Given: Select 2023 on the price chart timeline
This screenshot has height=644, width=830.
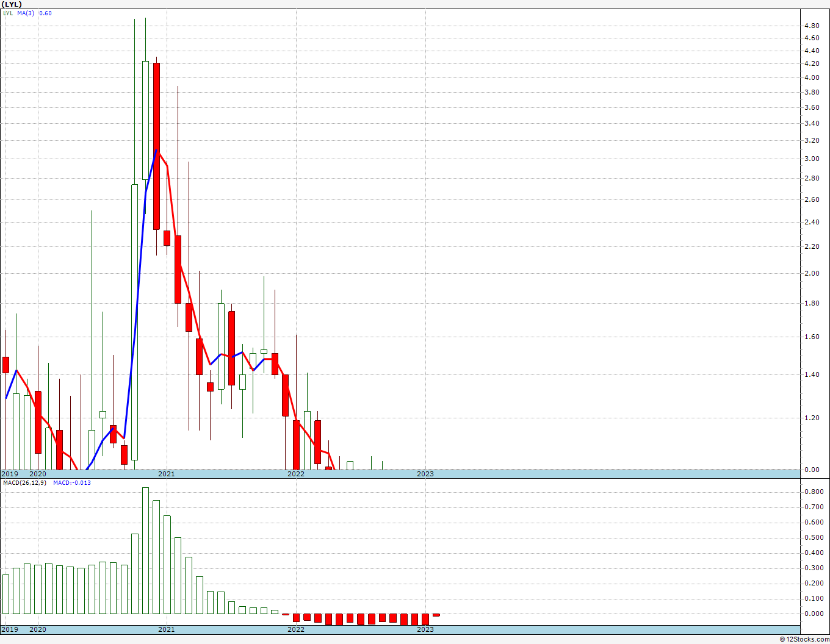Looking at the screenshot, I should tap(425, 474).
